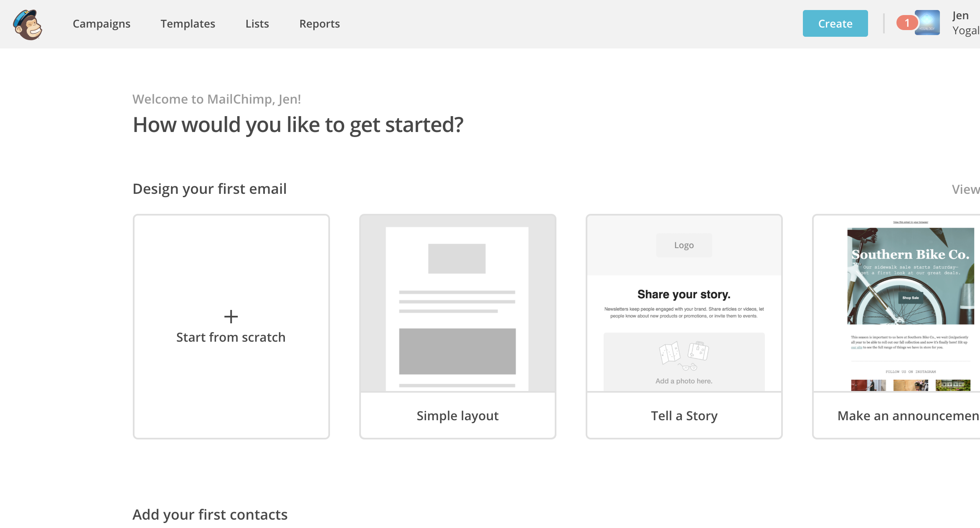Click the Shop Sale button in bike template
980x528 pixels.
911,298
